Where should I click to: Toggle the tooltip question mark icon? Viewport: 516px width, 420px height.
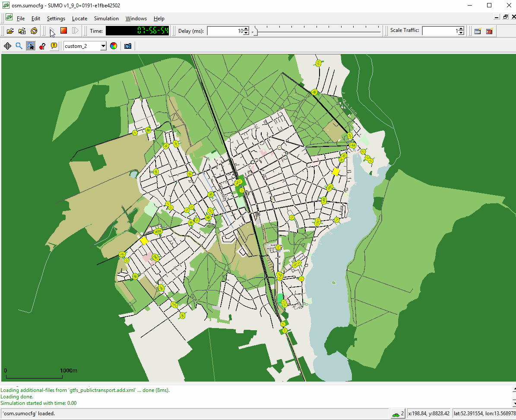click(42, 46)
